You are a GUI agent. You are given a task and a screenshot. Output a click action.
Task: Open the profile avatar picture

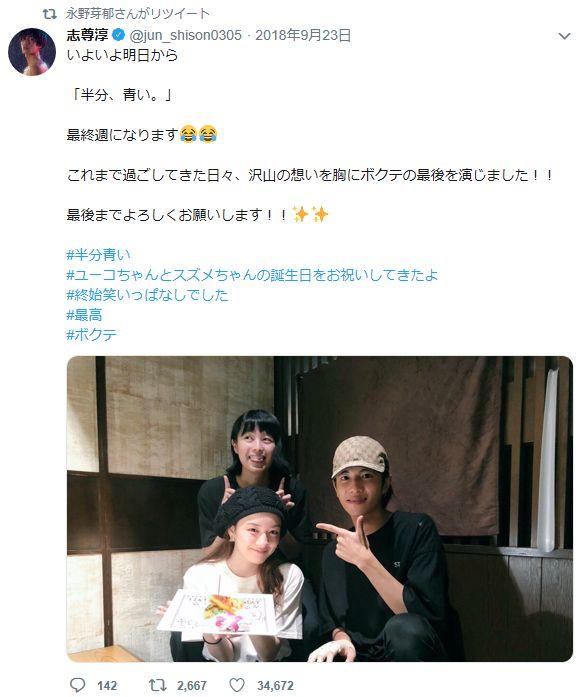(x=32, y=52)
